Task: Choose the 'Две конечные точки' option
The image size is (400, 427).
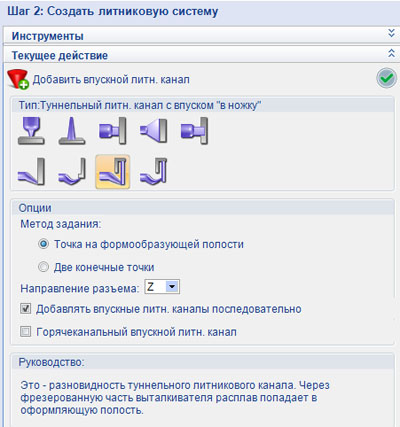Action: point(43,267)
